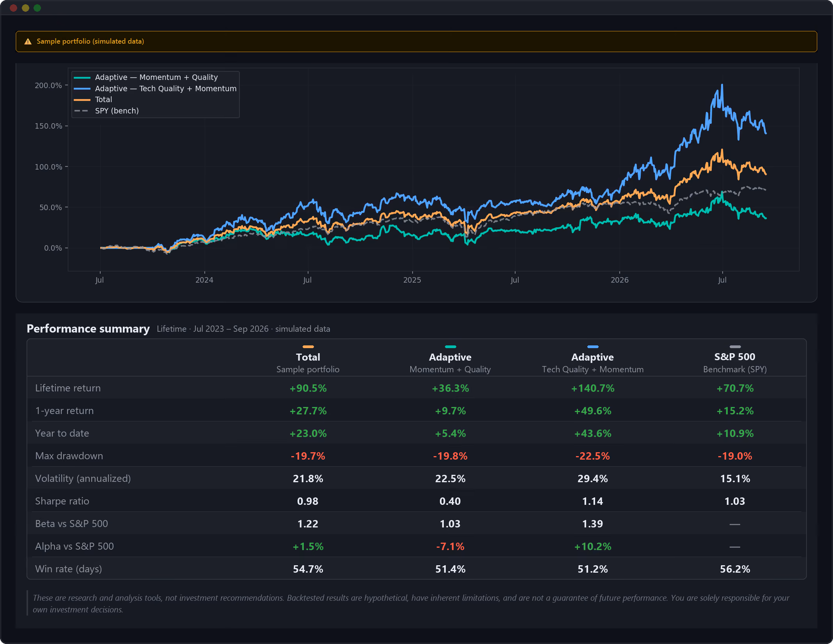Viewport: 833px width, 644px height.
Task: Click the warning triangle icon in banner
Action: [x=28, y=41]
